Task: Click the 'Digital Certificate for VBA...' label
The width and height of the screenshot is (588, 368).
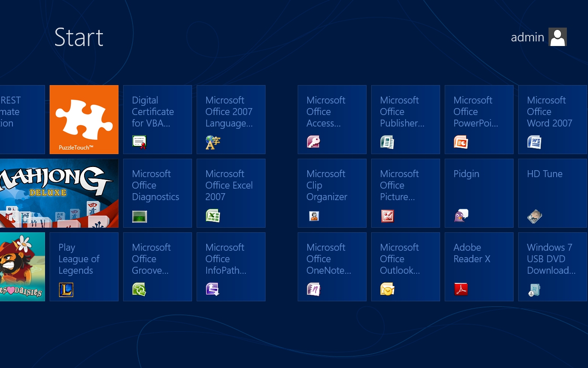Action: [x=153, y=112]
